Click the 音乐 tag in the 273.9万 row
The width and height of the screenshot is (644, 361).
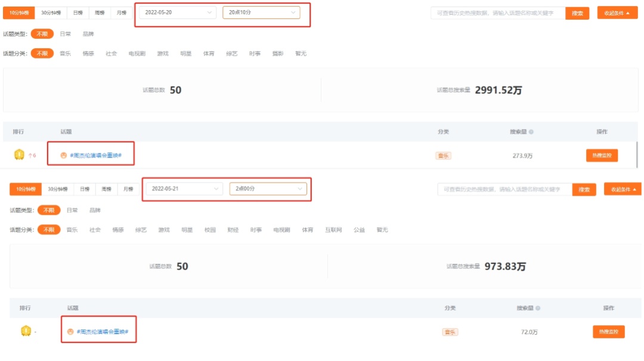(x=443, y=156)
